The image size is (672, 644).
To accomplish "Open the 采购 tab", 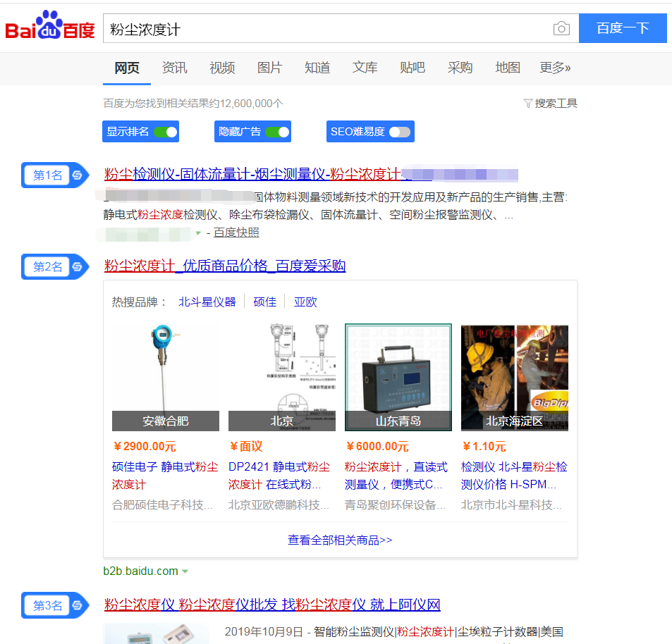I will pos(460,68).
